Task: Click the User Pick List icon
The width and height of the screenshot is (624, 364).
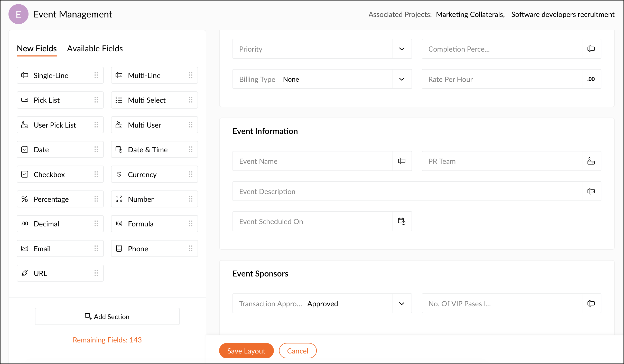Action: [25, 125]
